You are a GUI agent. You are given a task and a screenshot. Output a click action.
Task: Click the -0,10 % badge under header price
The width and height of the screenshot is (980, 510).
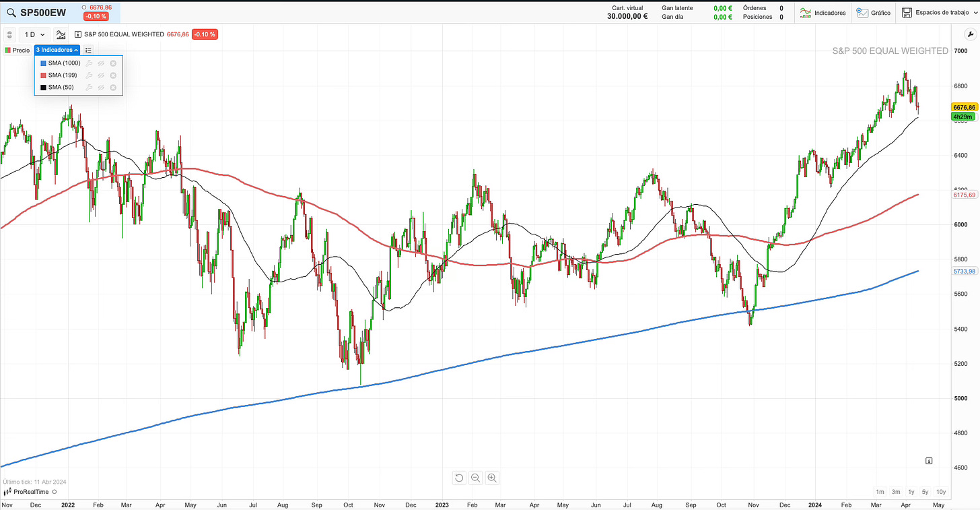click(x=96, y=16)
